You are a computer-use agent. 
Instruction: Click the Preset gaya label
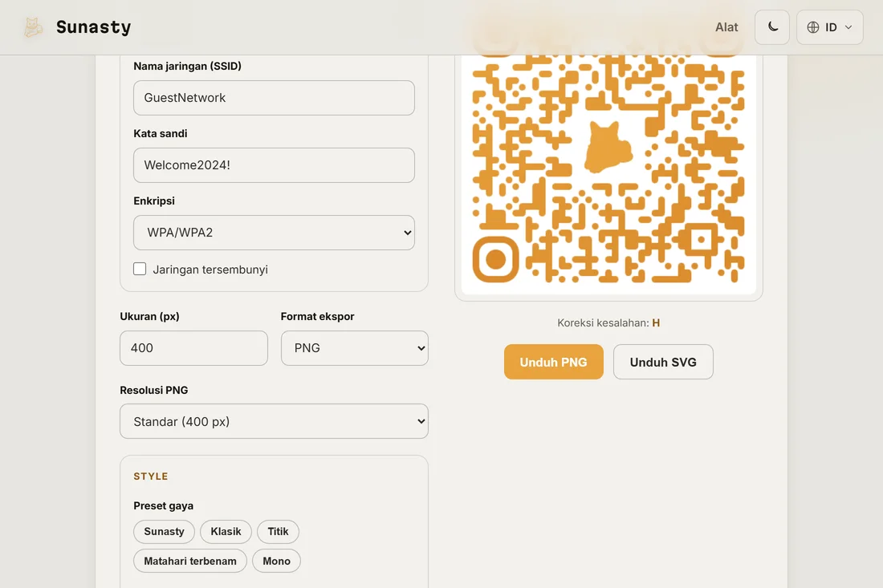pos(163,506)
